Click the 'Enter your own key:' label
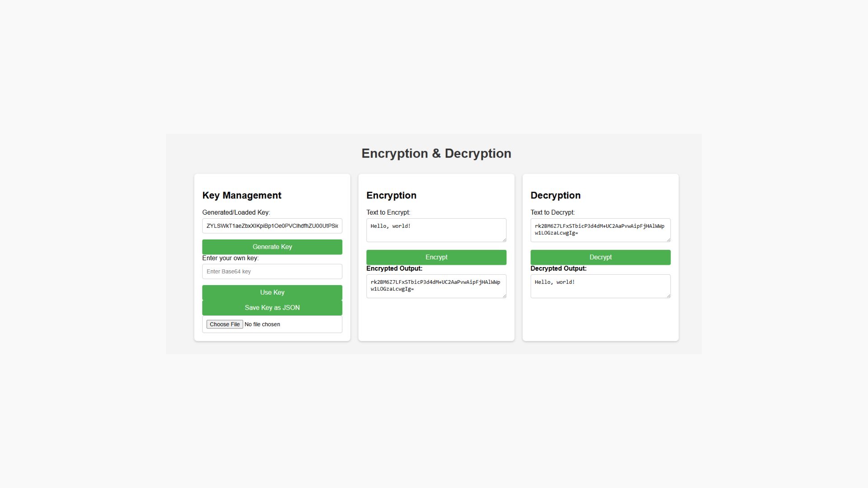The image size is (868, 488). tap(231, 258)
